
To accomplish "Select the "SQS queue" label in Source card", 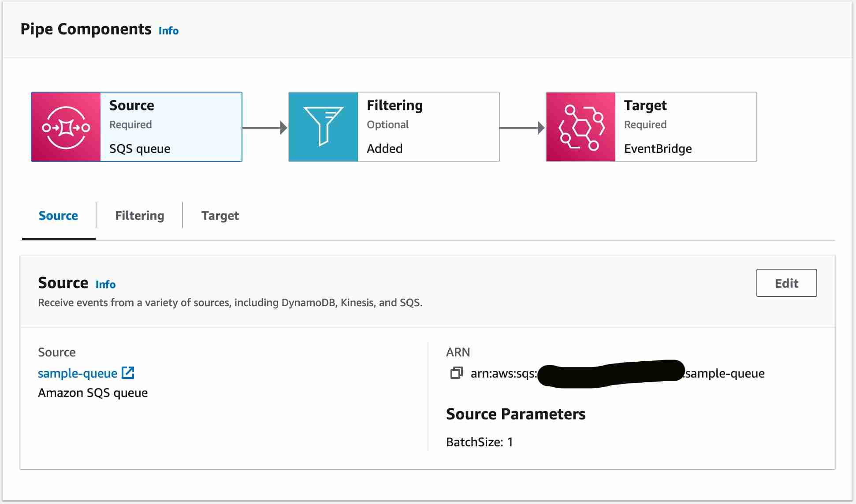I will (140, 148).
